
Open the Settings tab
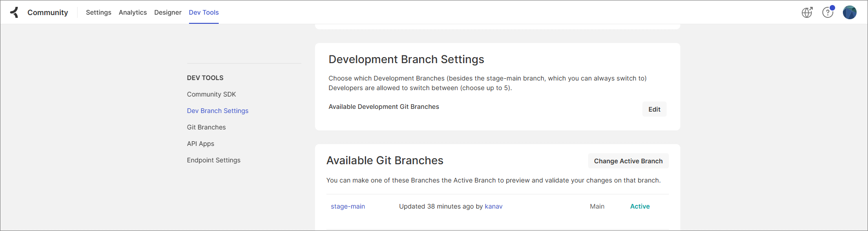click(x=99, y=12)
